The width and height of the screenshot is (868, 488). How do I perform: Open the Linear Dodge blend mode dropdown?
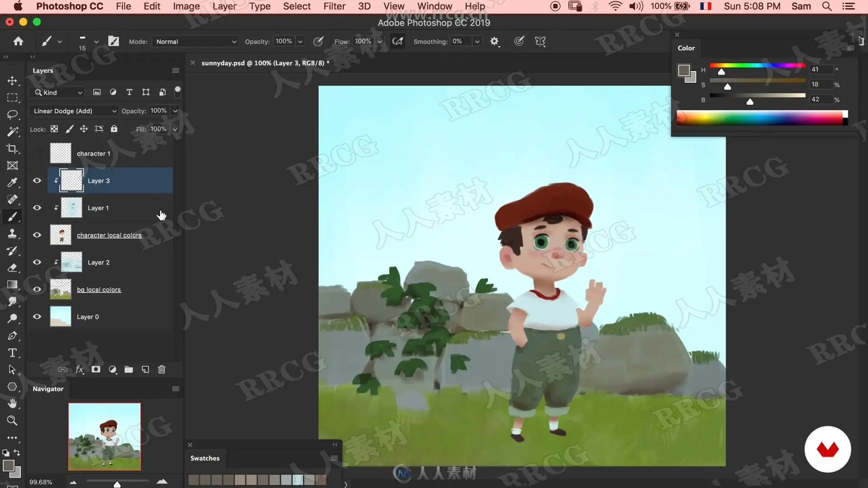[75, 111]
